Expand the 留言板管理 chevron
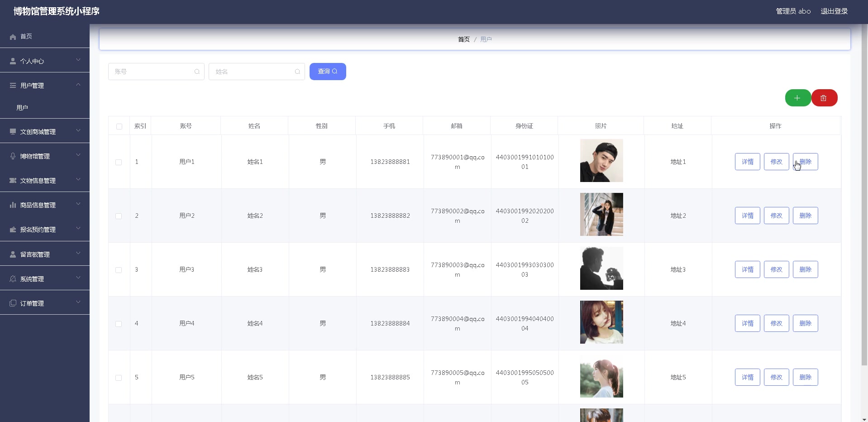Viewport: 868px width, 422px height. pos(78,254)
